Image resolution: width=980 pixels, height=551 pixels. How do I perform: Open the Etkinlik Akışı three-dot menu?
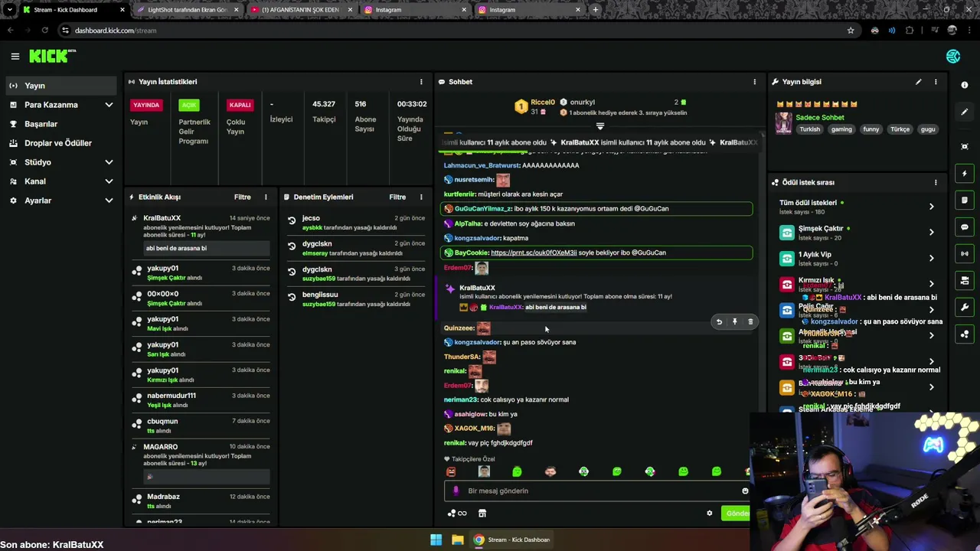[266, 197]
